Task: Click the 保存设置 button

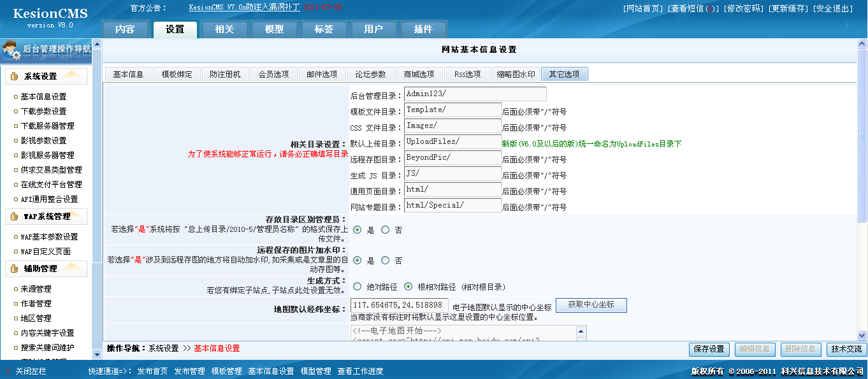Action: pyautogui.click(x=709, y=349)
